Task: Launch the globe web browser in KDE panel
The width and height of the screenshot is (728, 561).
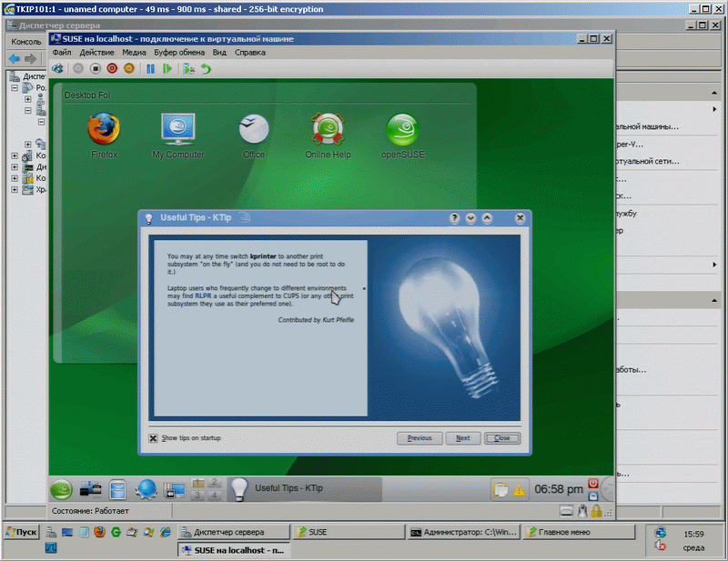Action: (x=147, y=489)
